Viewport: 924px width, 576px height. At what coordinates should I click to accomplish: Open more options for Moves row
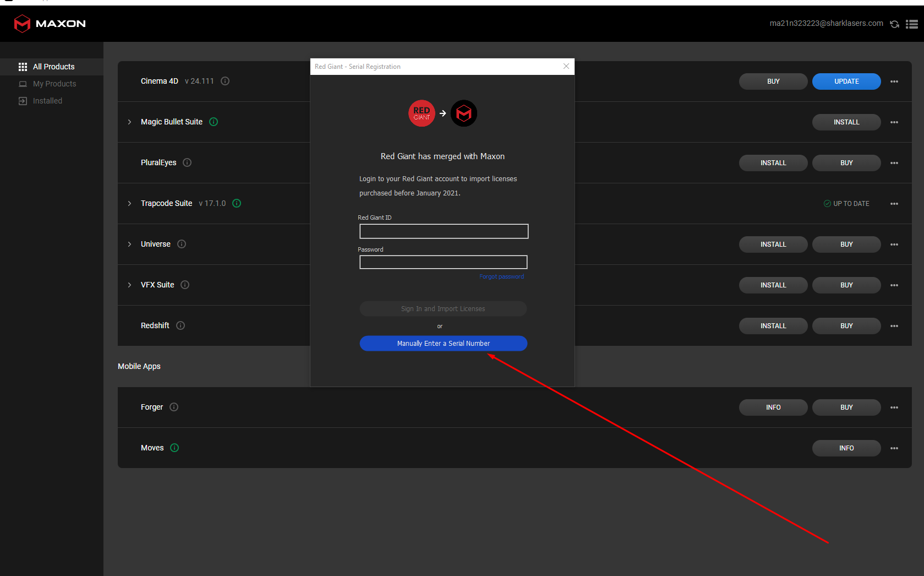tap(894, 448)
